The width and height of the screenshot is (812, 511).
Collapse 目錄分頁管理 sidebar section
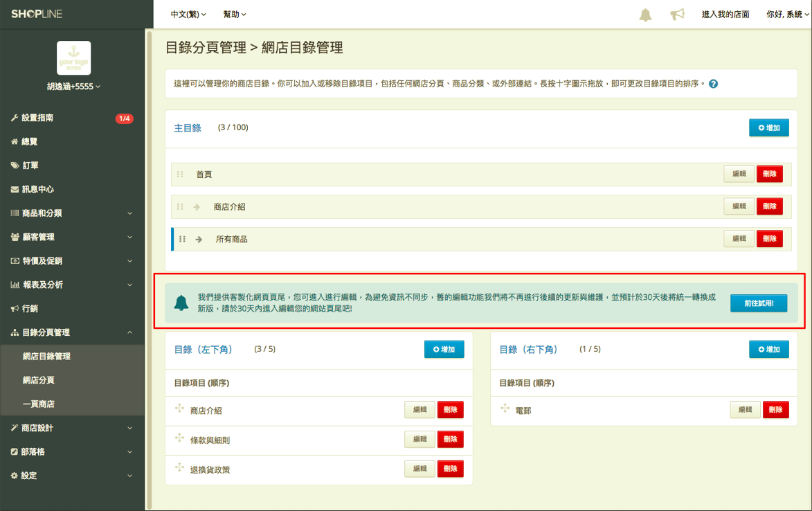click(72, 332)
